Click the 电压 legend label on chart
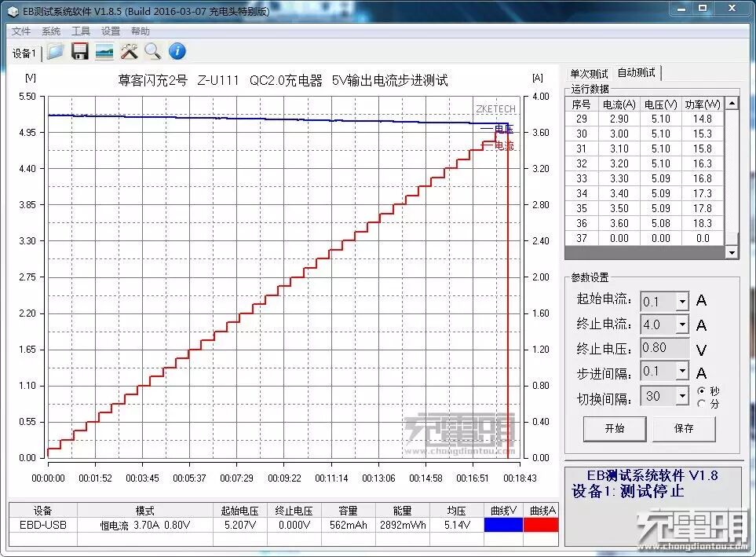The height and width of the screenshot is (557, 756). tap(504, 129)
